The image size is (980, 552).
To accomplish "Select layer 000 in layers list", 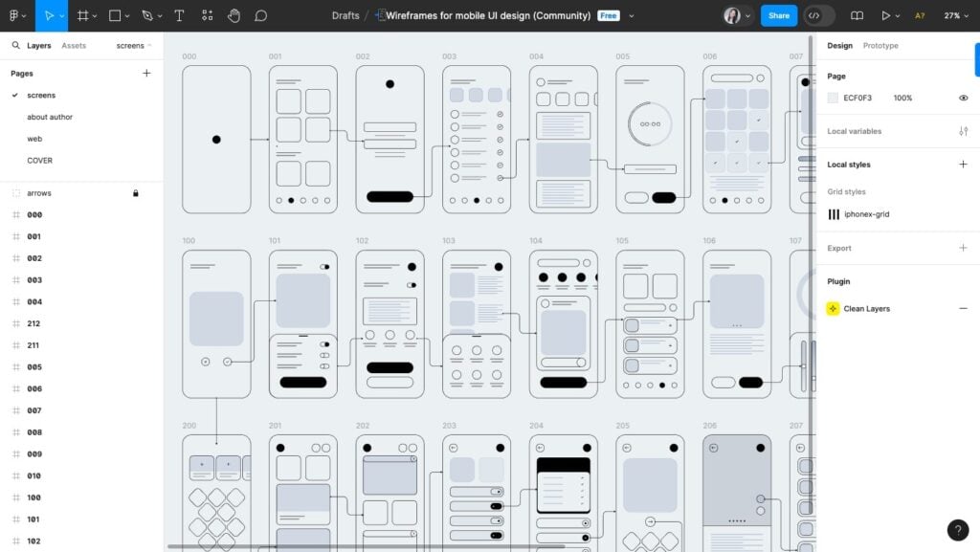I will click(x=34, y=215).
